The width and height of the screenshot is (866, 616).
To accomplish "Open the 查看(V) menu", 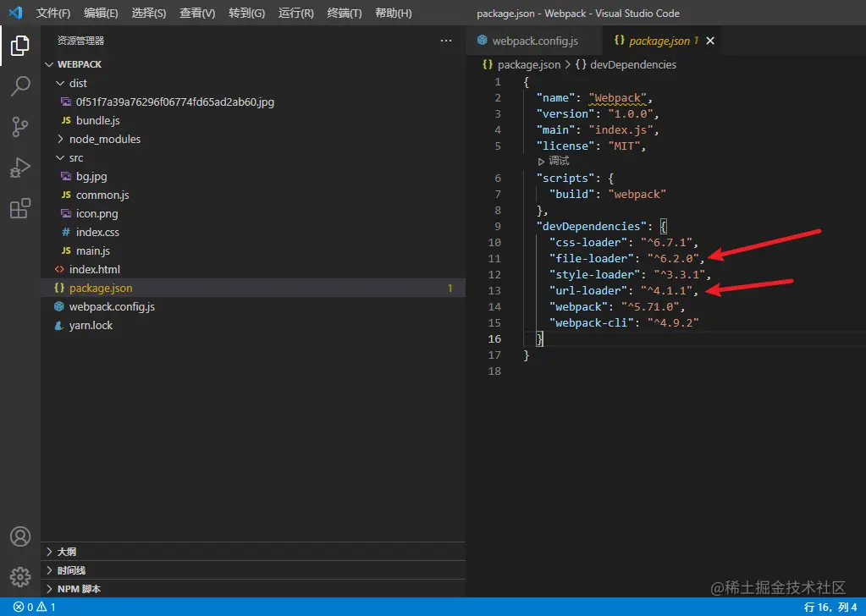I will (x=197, y=14).
